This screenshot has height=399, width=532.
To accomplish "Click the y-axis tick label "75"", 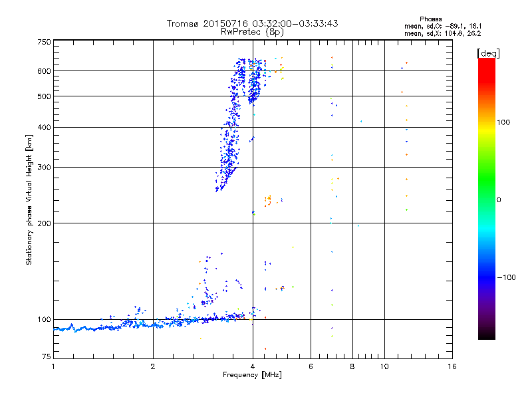I will pos(47,356).
